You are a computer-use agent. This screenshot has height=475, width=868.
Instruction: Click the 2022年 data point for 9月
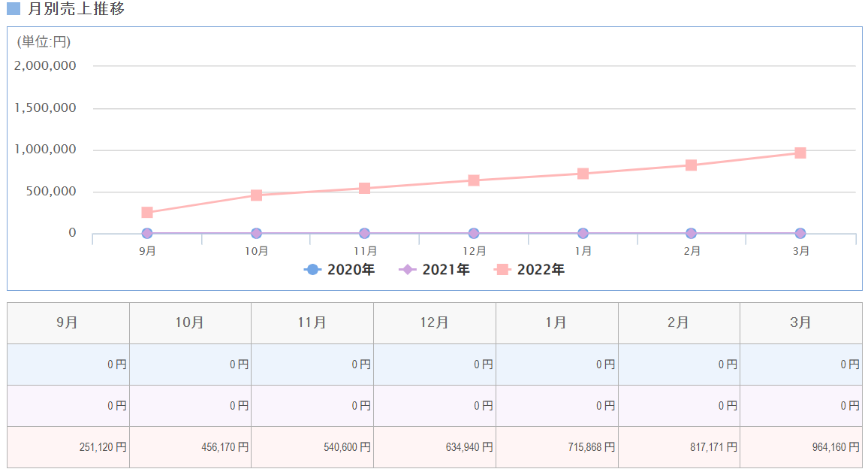(147, 213)
